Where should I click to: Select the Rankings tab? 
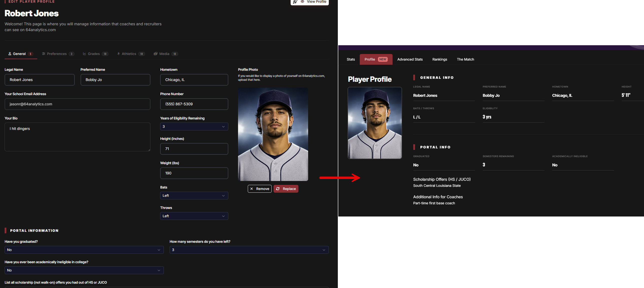pyautogui.click(x=440, y=59)
